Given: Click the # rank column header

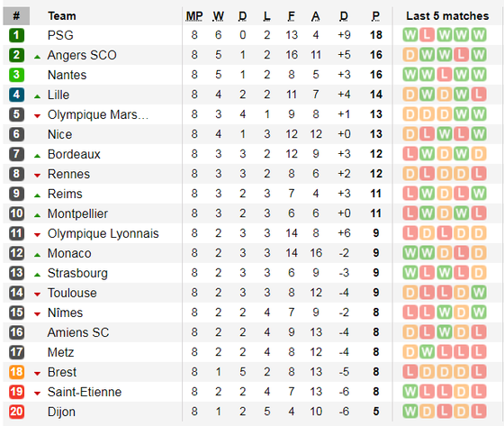Looking at the screenshot, I should coord(16,16).
